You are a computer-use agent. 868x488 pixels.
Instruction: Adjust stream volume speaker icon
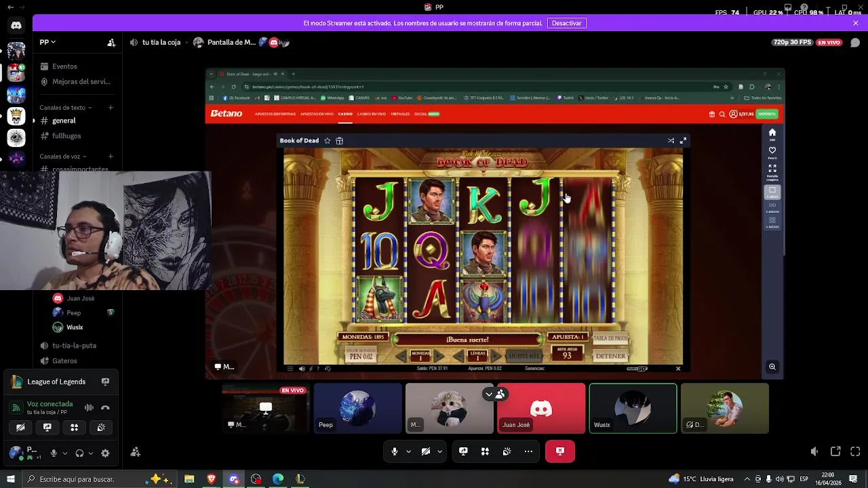click(x=814, y=451)
